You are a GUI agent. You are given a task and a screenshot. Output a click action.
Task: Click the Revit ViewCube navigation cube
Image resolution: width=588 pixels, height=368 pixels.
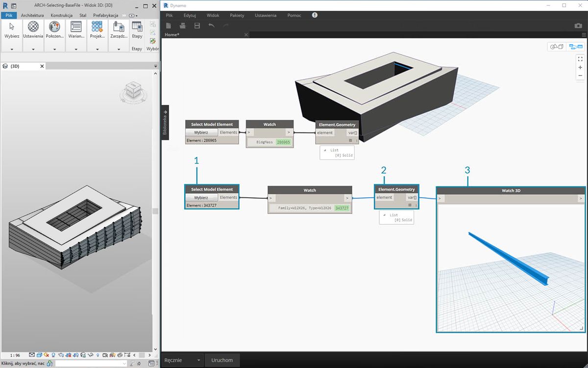133,90
